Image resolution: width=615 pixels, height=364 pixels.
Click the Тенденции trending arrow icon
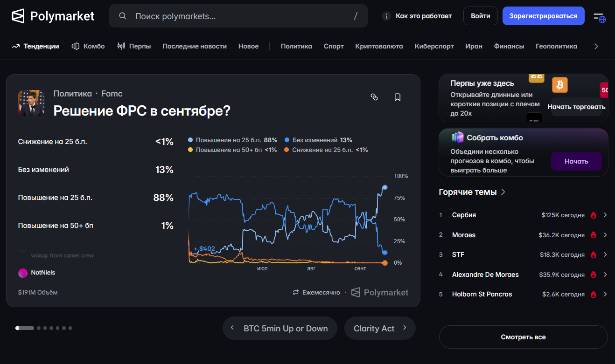[x=16, y=46]
